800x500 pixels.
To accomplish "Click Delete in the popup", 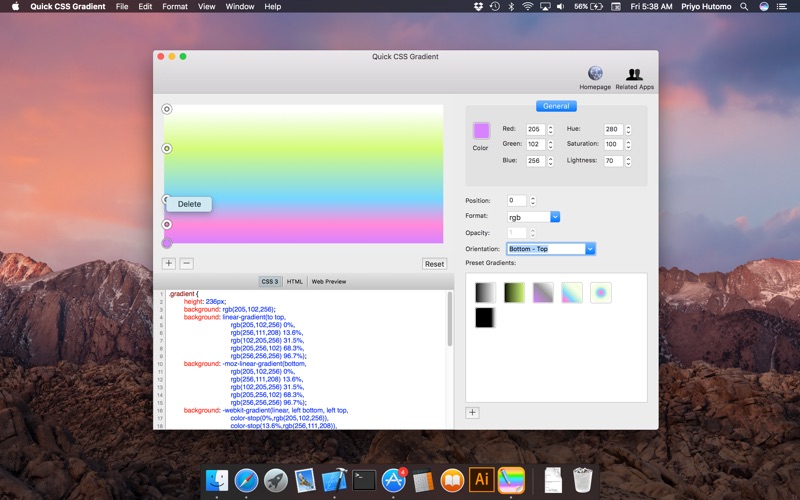I will (189, 204).
